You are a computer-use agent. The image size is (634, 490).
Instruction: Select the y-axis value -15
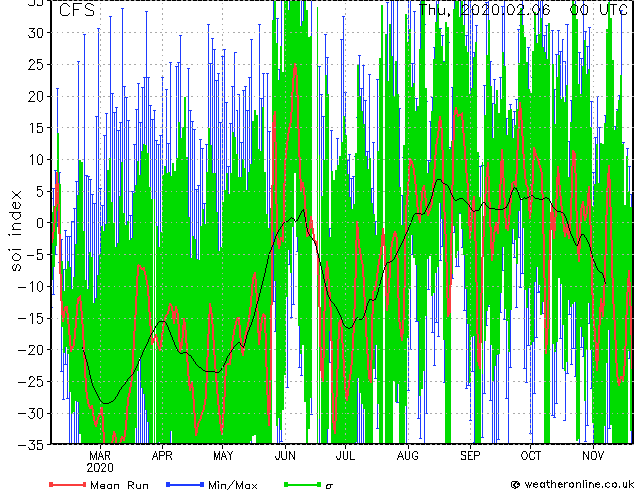click(x=32, y=318)
